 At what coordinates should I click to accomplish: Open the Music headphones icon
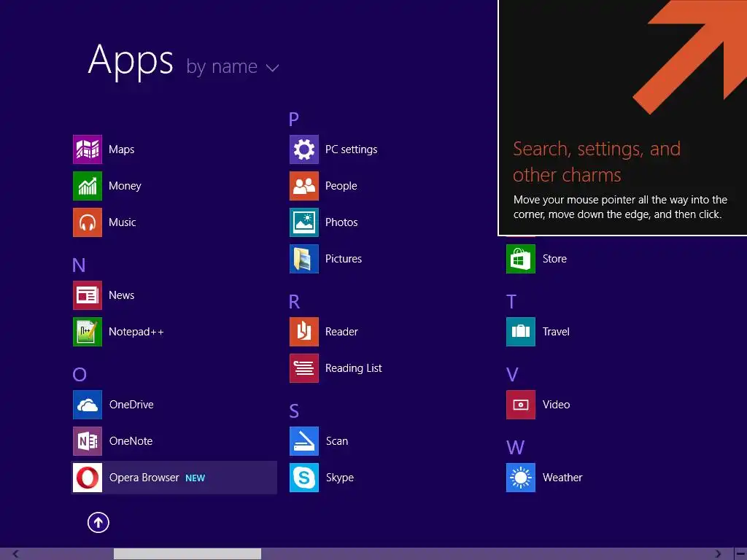pyautogui.click(x=88, y=222)
